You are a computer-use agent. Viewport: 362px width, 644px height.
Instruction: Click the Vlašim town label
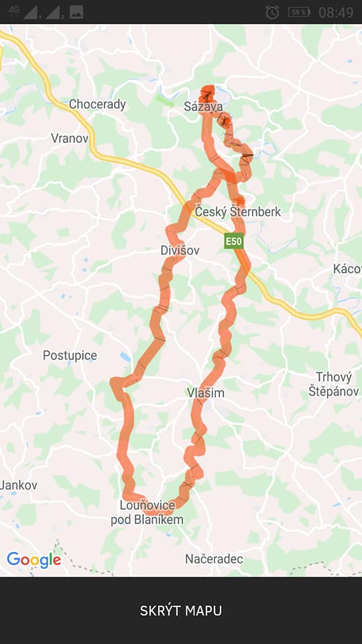point(206,393)
